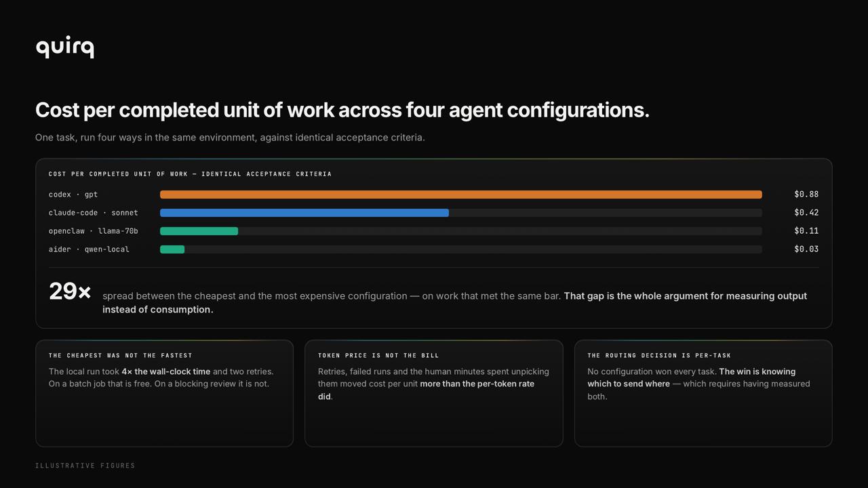The image size is (868, 488).
Task: Click the text 'No configuration won every task.'
Action: [x=652, y=371]
